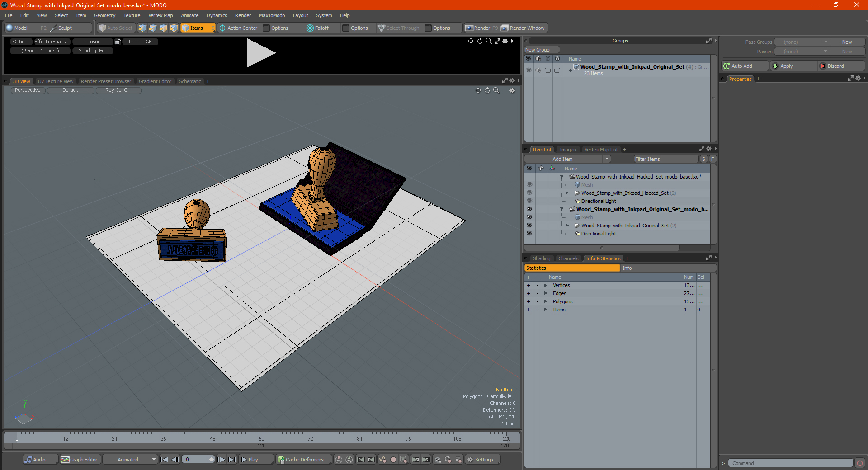Image resolution: width=868 pixels, height=470 pixels.
Task: Open the Geometry menu
Action: coord(105,15)
